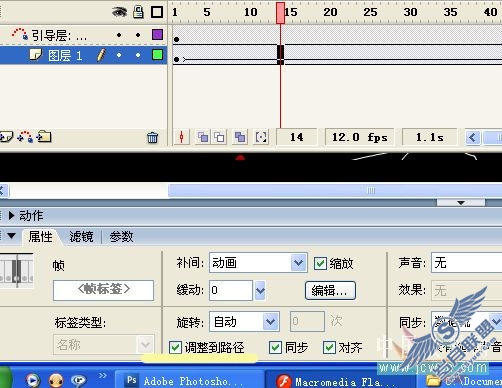
Task: Click the center frame button
Action: tap(182, 137)
